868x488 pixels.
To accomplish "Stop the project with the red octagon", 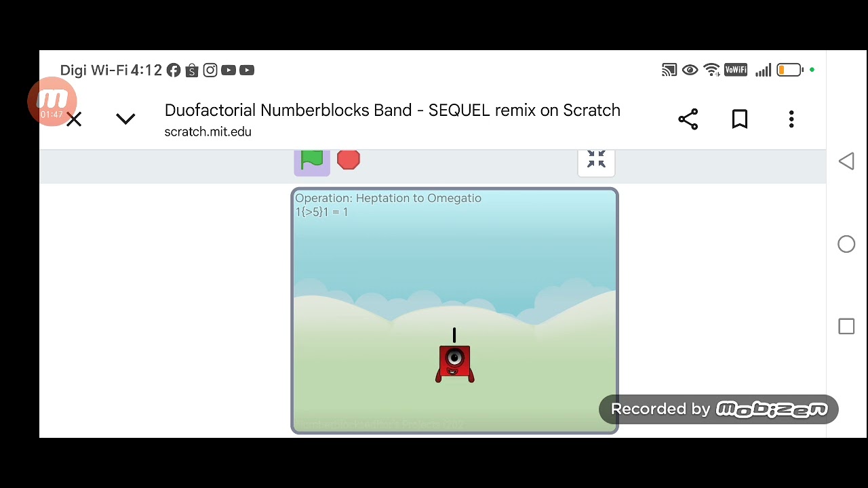I will coord(349,160).
